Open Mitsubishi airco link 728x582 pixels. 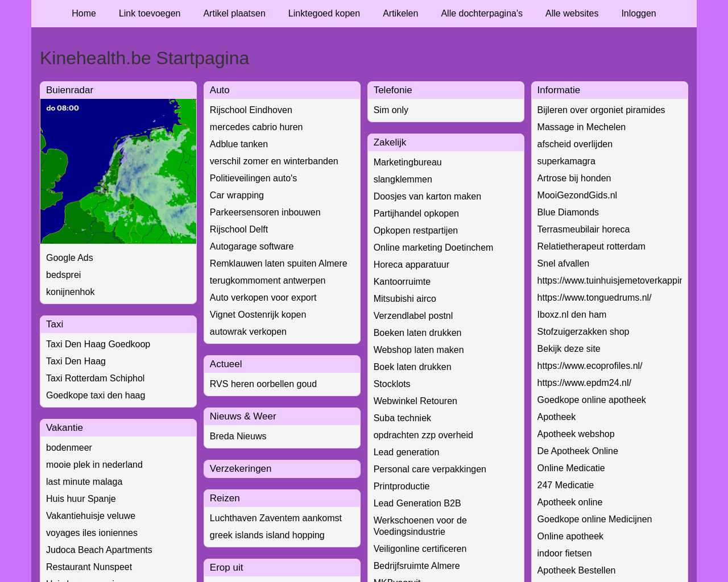tap(405, 299)
